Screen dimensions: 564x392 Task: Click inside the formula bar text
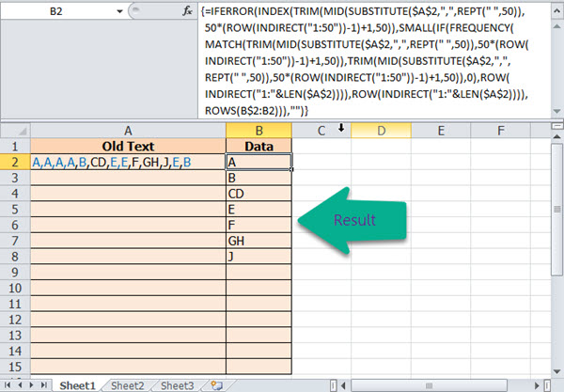coord(376,56)
